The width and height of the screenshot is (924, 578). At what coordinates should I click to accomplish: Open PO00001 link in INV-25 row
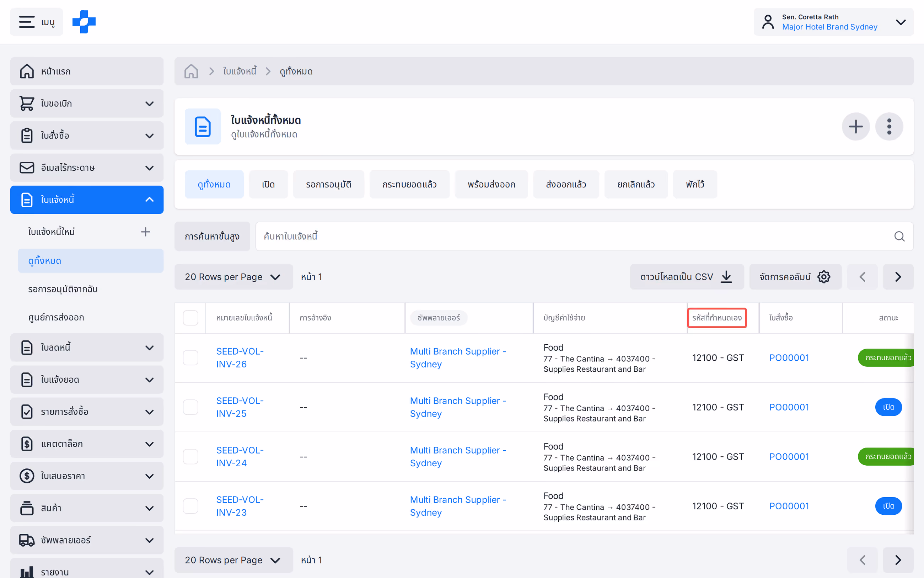(789, 407)
